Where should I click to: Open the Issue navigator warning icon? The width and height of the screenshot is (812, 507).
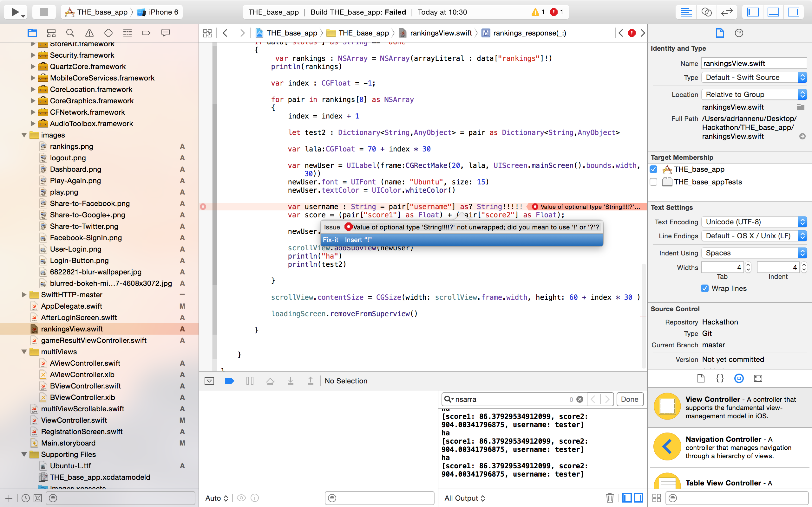(x=89, y=33)
